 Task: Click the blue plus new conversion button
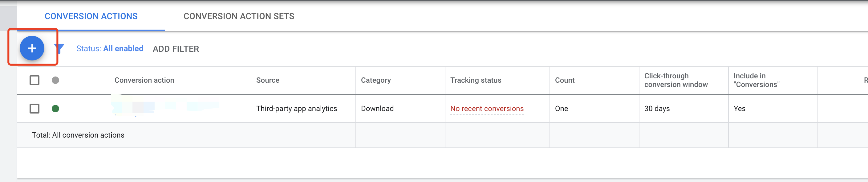pyautogui.click(x=32, y=48)
